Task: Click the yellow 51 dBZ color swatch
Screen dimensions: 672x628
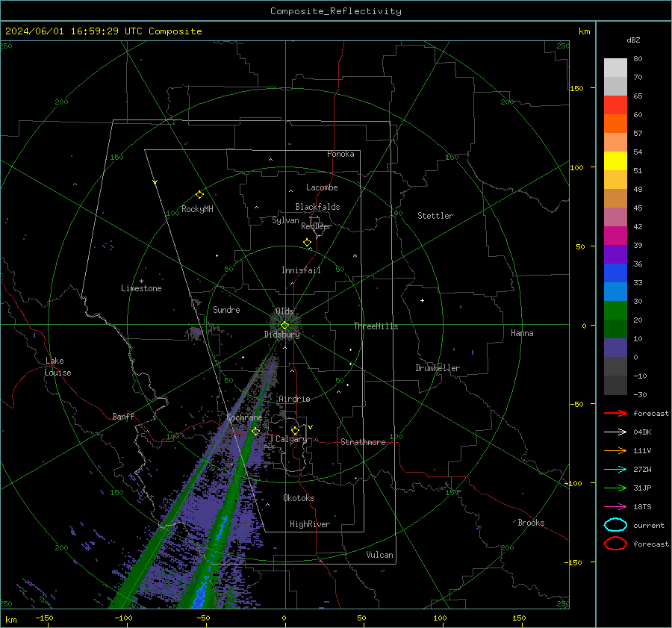Action: [615, 161]
